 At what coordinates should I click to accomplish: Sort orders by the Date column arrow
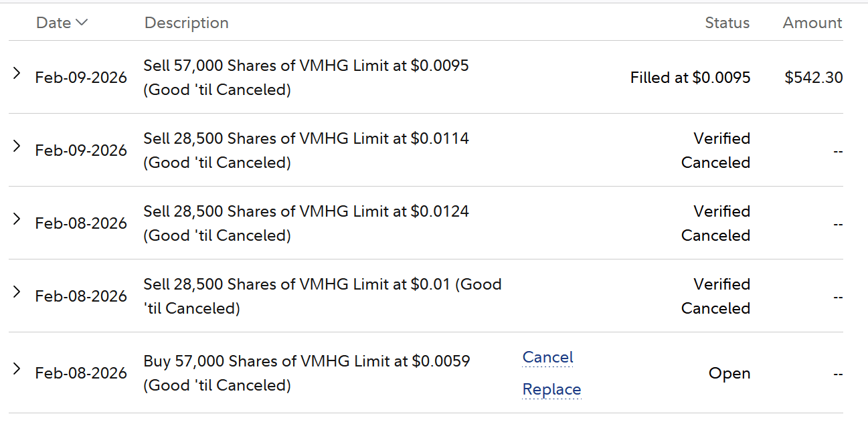[x=82, y=23]
